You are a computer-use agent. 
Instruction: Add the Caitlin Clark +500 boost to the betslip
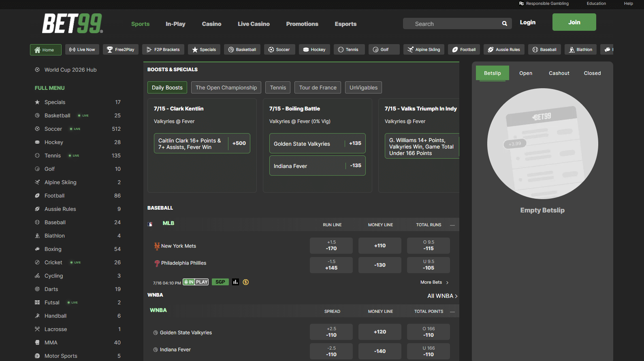click(202, 144)
